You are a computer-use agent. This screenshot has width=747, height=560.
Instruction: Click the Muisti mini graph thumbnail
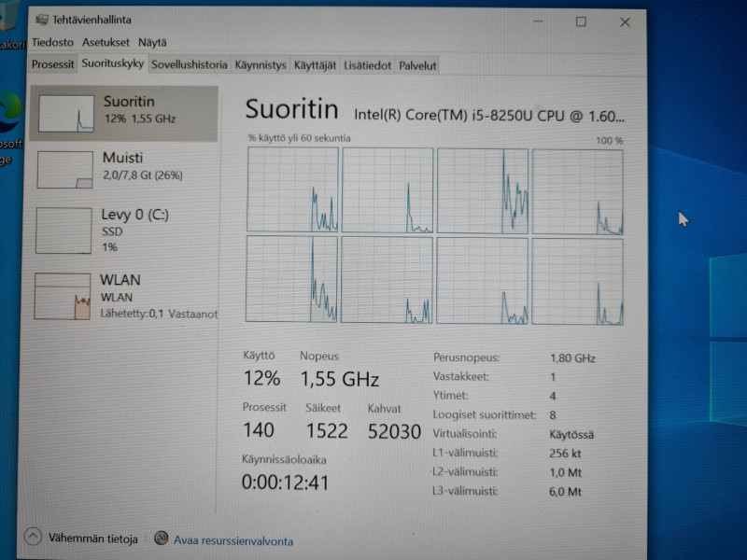(64, 170)
